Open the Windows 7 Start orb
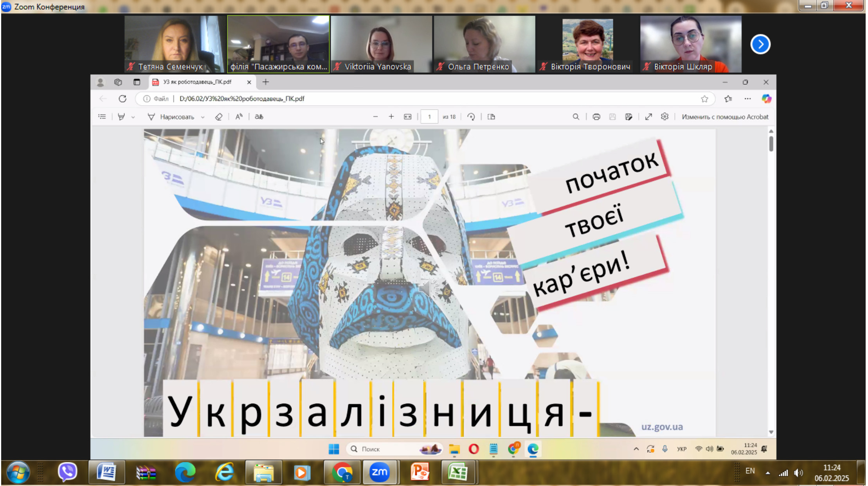 click(x=18, y=472)
